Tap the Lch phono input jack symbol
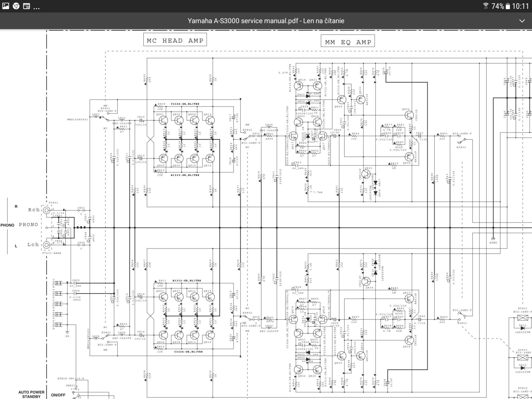The width and height of the screenshot is (532, 399). (x=46, y=245)
